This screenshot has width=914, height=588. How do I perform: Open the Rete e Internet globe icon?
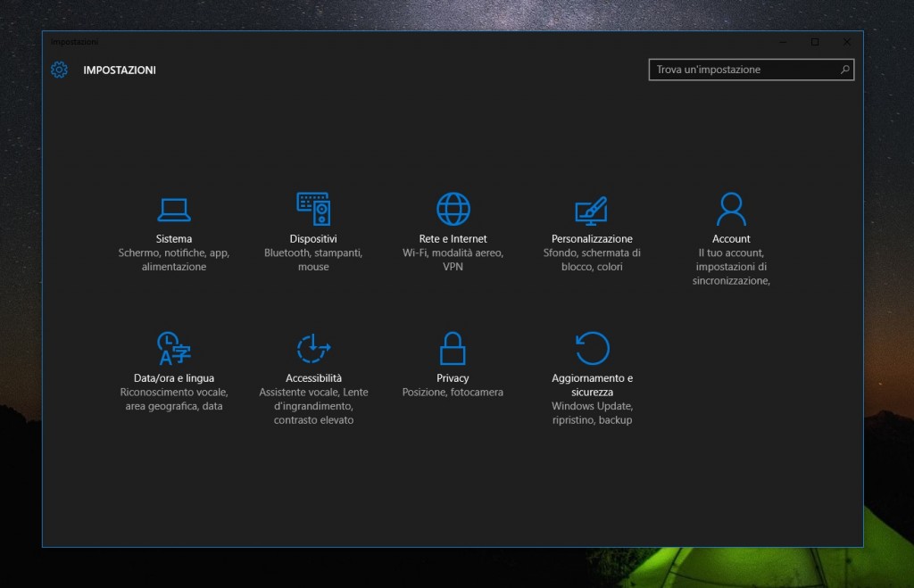[x=453, y=209]
